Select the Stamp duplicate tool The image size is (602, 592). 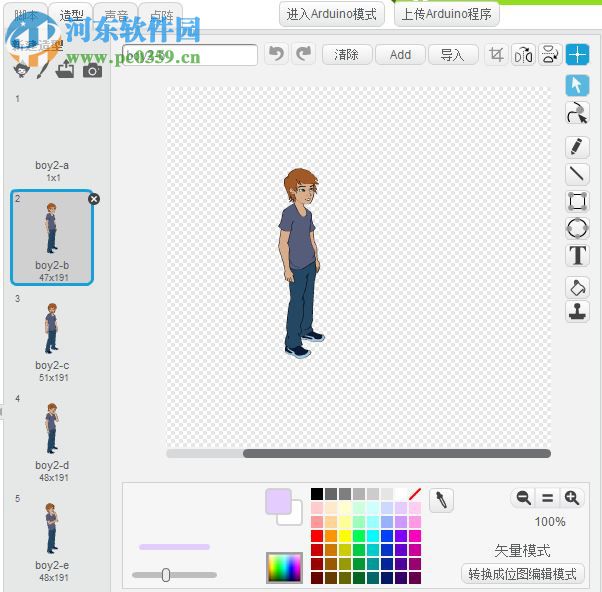tap(577, 311)
